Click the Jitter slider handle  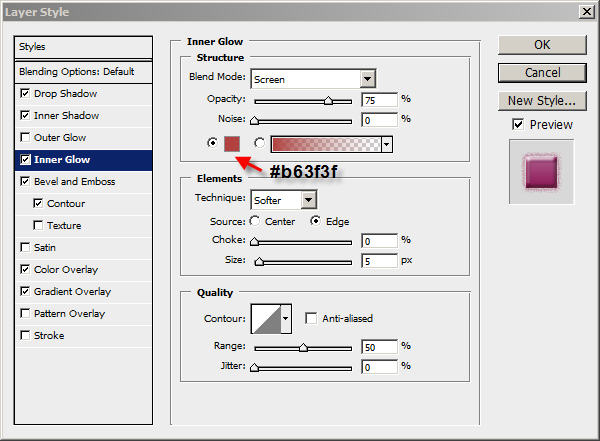tap(254, 368)
